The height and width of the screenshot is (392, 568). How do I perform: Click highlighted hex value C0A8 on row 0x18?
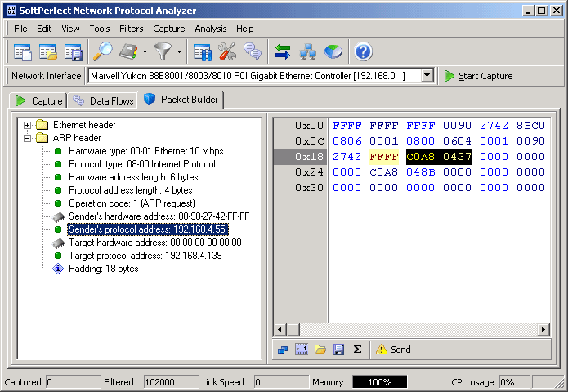[x=420, y=157]
